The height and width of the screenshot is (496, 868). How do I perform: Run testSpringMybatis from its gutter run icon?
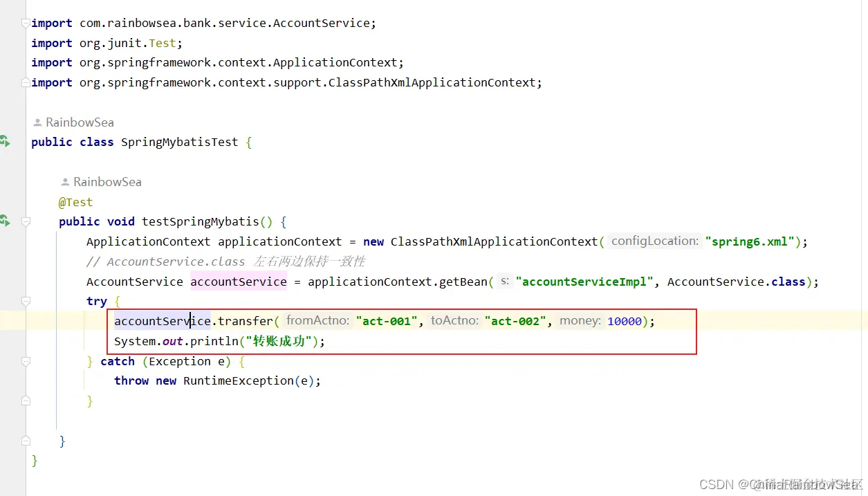coord(4,221)
